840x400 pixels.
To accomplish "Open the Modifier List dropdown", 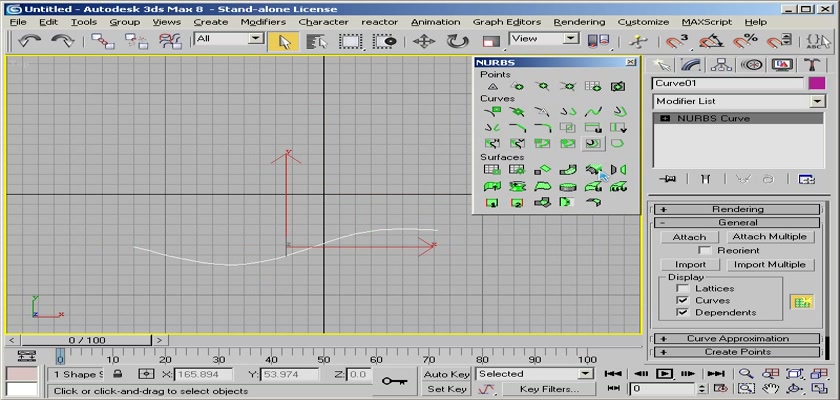I will point(817,101).
